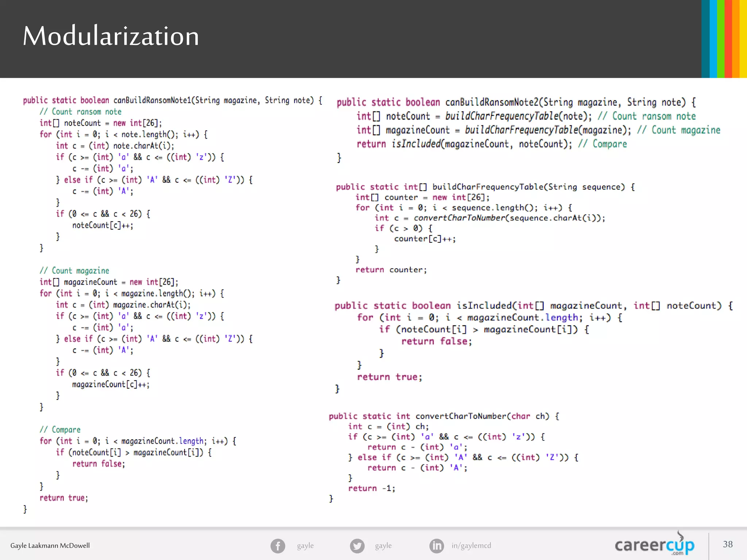Click the Gayle Laakmann McDowell author name
Viewport: 747px width, 560px height.
click(50, 546)
